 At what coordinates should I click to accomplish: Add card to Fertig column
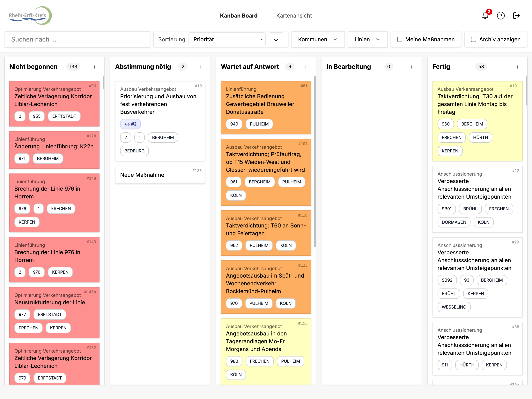517,67
